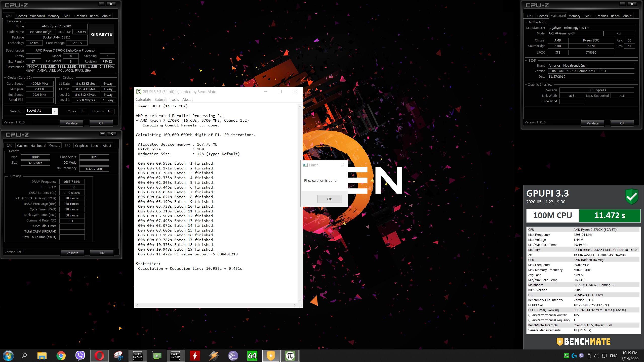Open the Submit menu in GPUPI
Viewport: 644px width, 362px height.
pyautogui.click(x=160, y=100)
